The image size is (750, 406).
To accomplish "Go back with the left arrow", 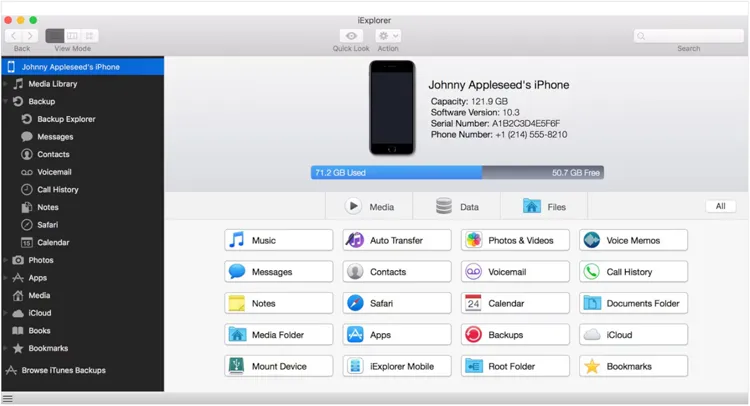I will tap(13, 36).
